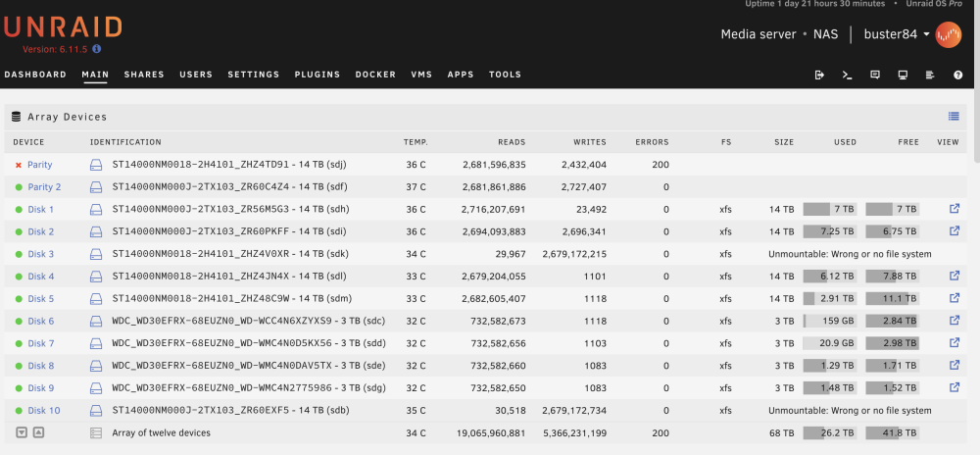Open the Disk 3 settings link
The width and height of the screenshot is (980, 455).
(40, 254)
